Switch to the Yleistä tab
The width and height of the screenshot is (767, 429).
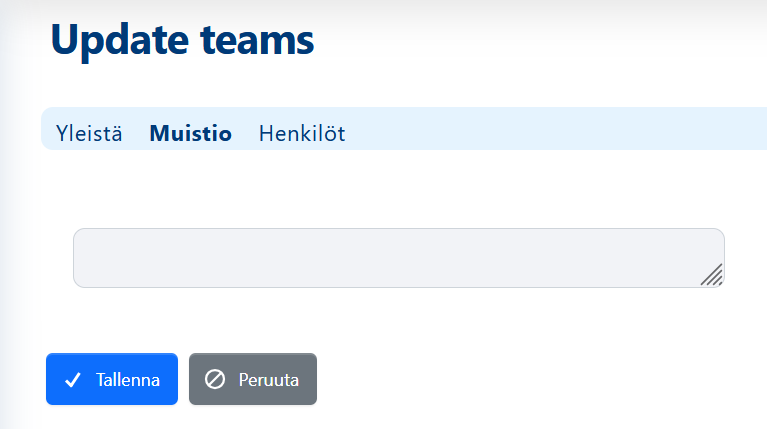(x=89, y=134)
